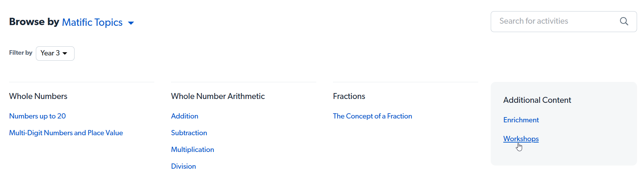The image size is (644, 176).
Task: Open the Workshops link
Action: (x=521, y=139)
